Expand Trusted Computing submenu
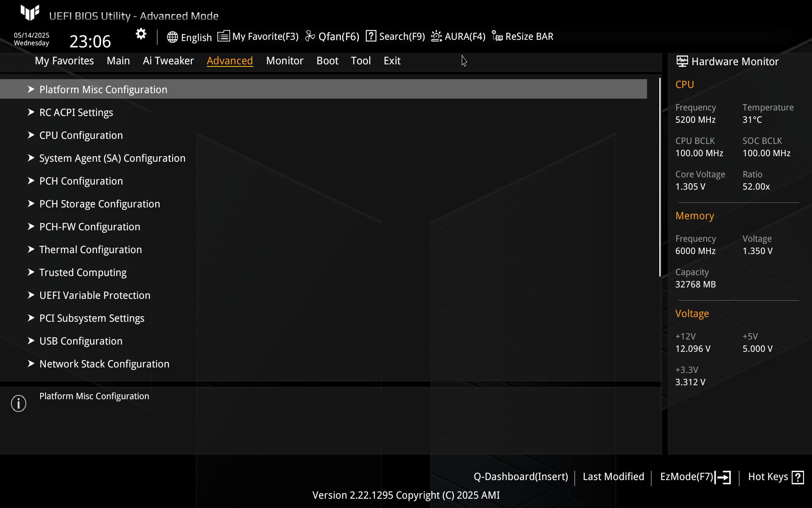Viewport: 812px width, 508px height. point(83,273)
